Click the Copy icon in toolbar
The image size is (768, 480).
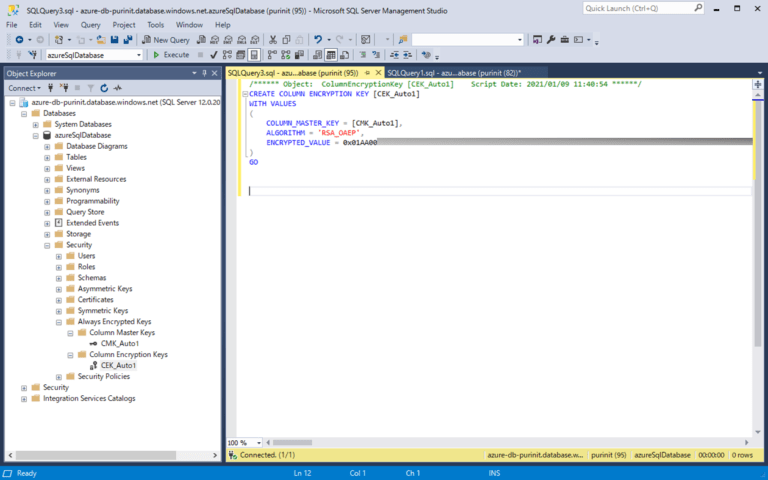click(x=286, y=40)
